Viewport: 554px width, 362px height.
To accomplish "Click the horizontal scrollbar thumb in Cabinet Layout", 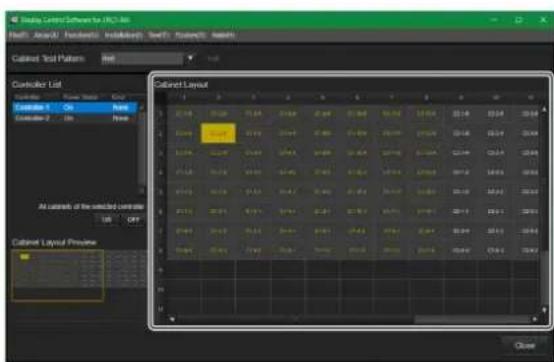I will coord(472,319).
